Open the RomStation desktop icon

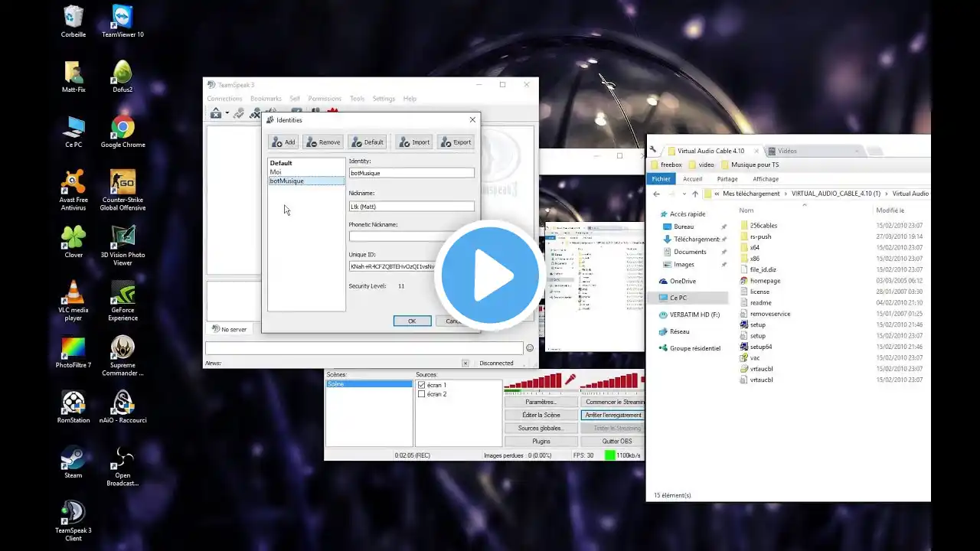point(73,406)
